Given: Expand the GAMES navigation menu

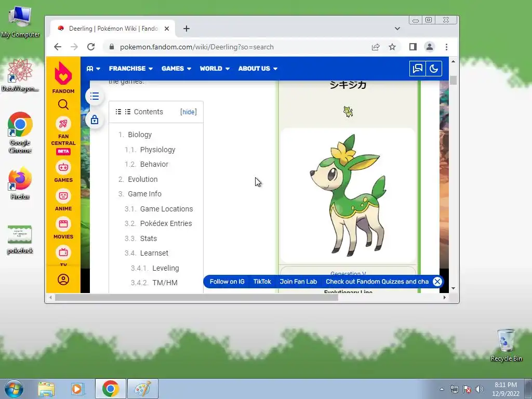Looking at the screenshot, I should point(177,69).
